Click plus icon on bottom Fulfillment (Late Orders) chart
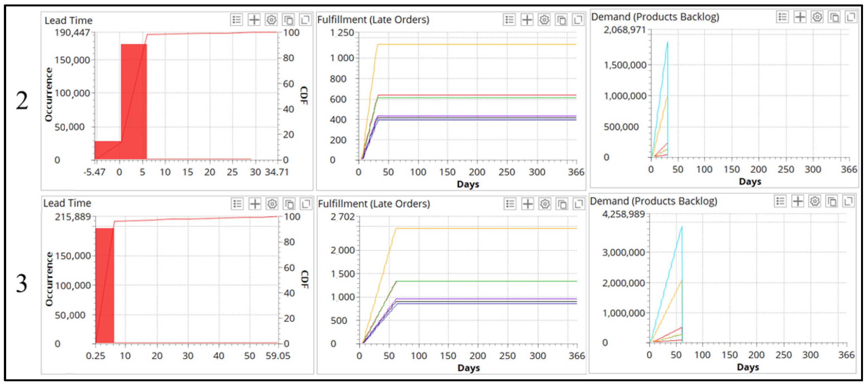868x386 pixels. 528,204
